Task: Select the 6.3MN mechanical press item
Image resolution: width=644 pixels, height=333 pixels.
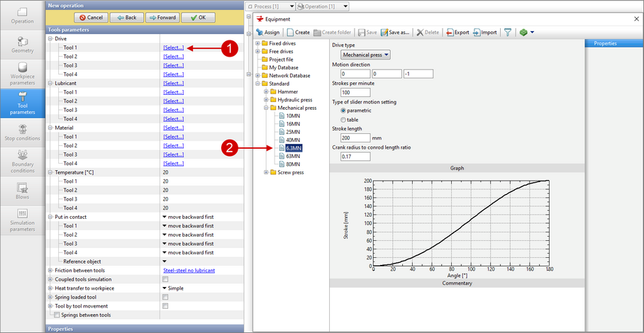Action: click(293, 148)
